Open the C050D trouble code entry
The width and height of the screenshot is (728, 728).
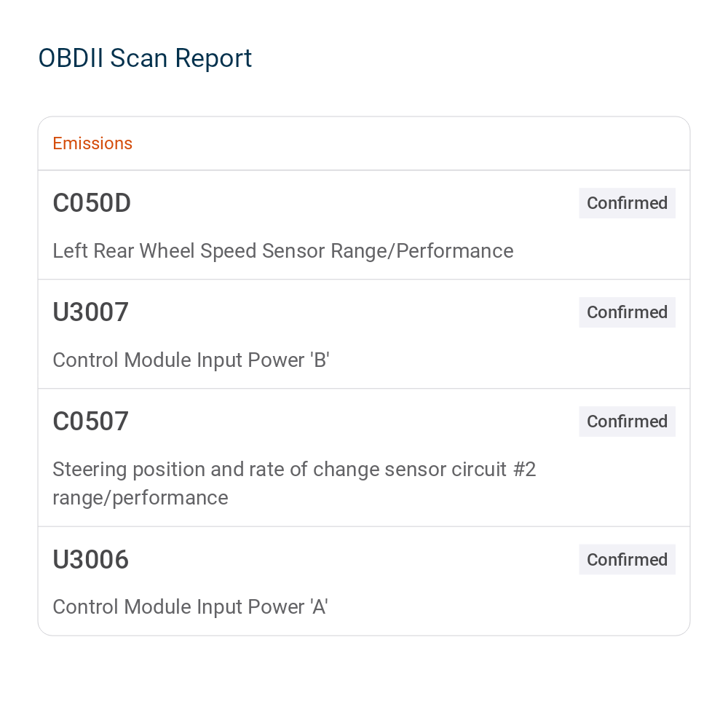[364, 225]
